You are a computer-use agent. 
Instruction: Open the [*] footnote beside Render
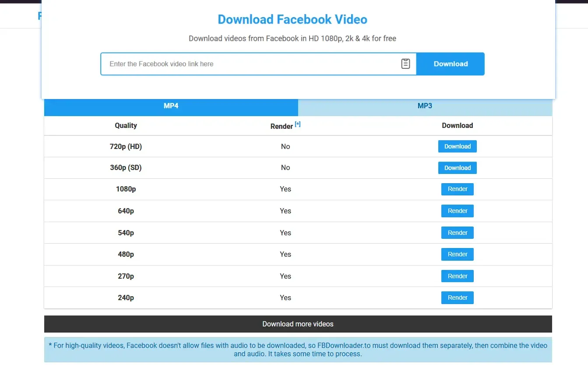tap(298, 124)
